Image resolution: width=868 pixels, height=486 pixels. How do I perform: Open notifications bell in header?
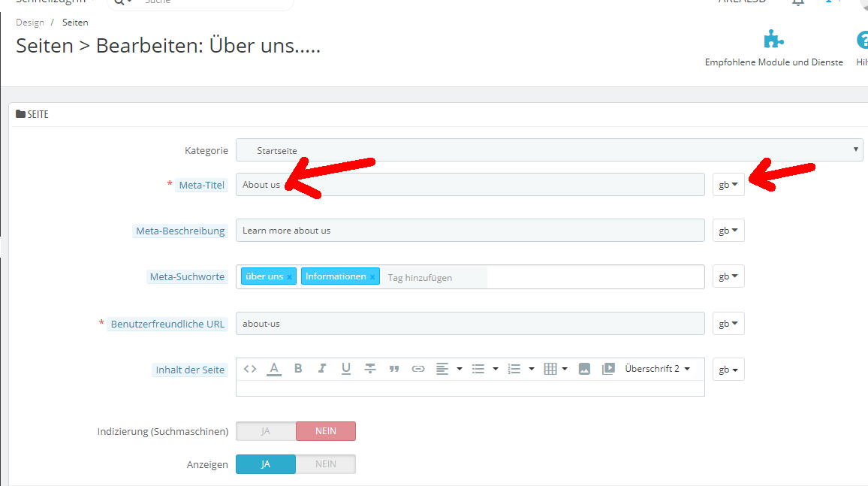click(x=797, y=2)
